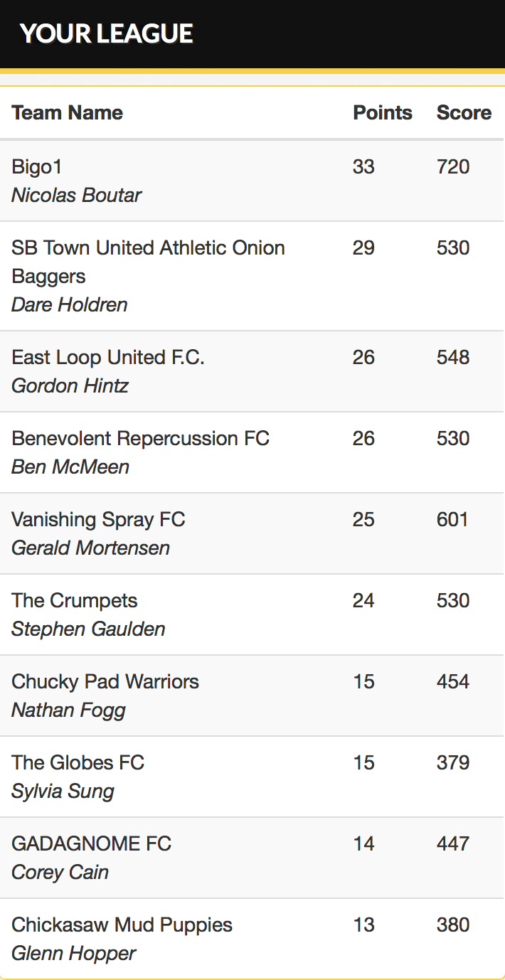The height and width of the screenshot is (980, 505).
Task: Click the YOUR LEAGUE header title
Action: pos(107,33)
